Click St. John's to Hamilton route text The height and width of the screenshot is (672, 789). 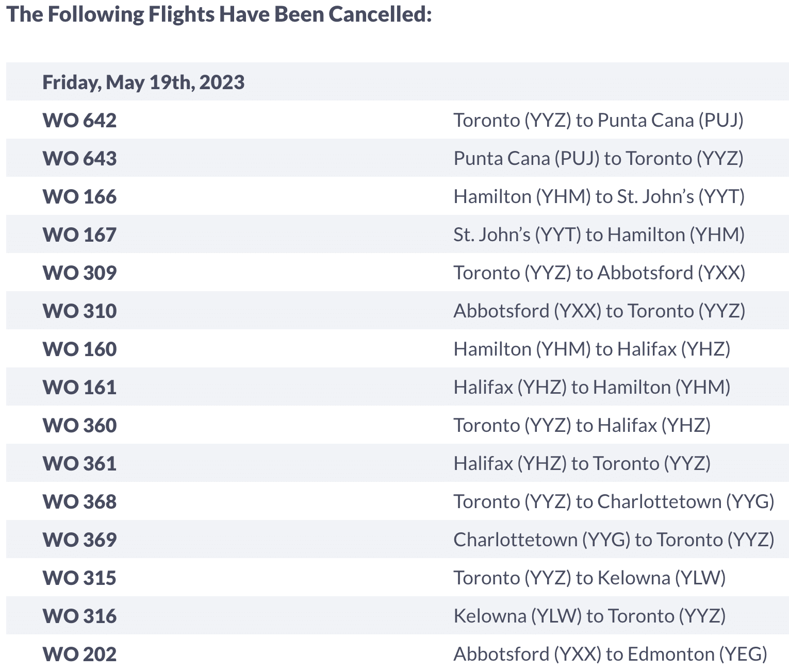click(x=599, y=234)
